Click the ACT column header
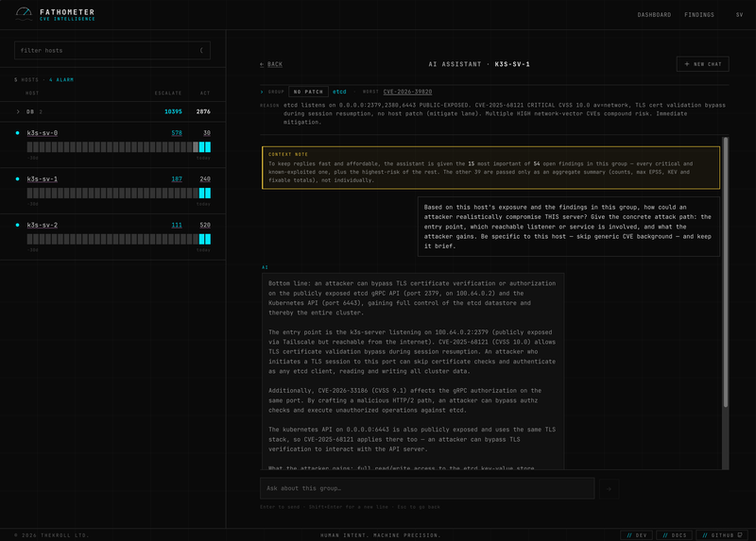 point(205,93)
